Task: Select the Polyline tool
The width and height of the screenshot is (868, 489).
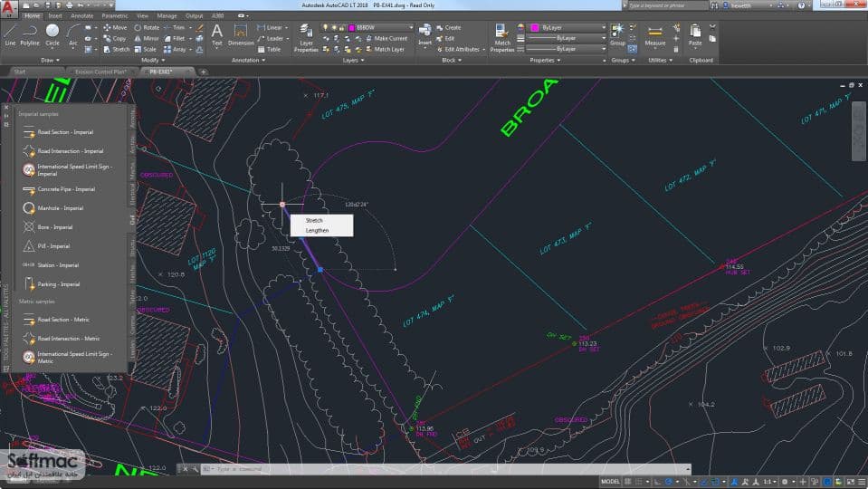Action: coord(30,34)
